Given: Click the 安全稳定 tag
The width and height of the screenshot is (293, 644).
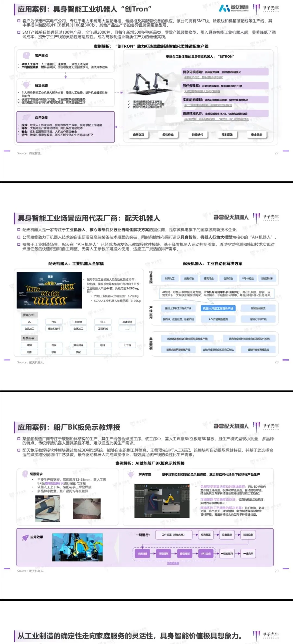Looking at the screenshot, I should coord(257,135).
